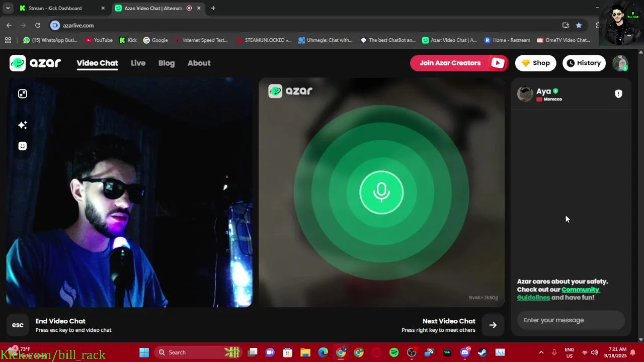Bookmark this page with star icon
Image resolution: width=644 pixels, height=362 pixels.
coord(579,25)
